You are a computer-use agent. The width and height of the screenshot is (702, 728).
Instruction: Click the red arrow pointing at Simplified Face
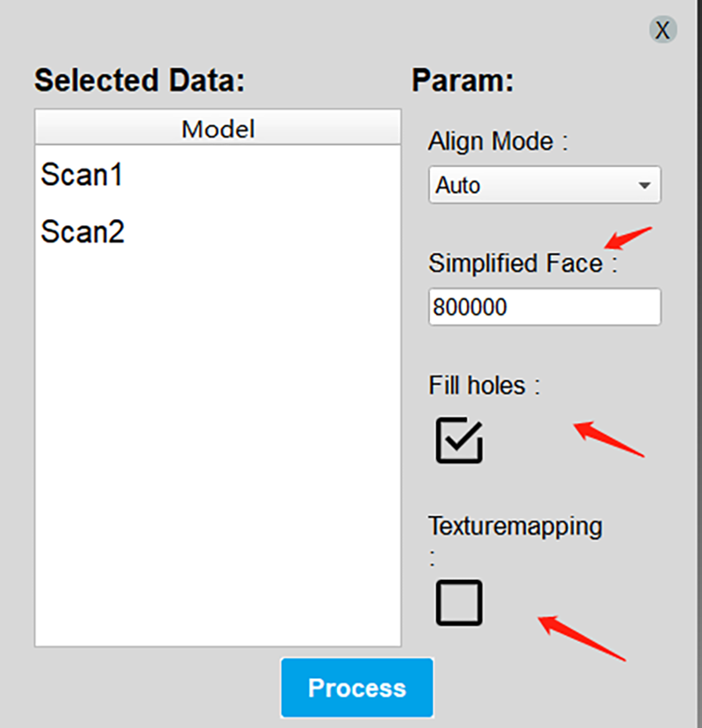tap(629, 238)
